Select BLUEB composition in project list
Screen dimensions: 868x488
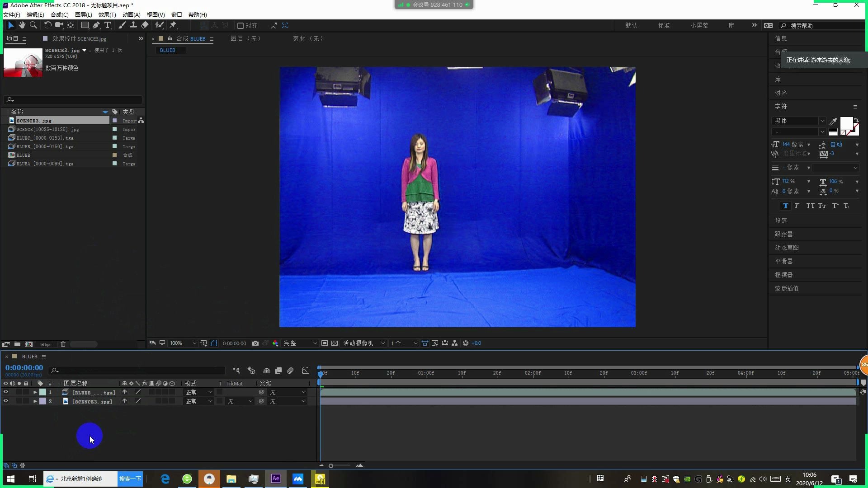pyautogui.click(x=24, y=155)
